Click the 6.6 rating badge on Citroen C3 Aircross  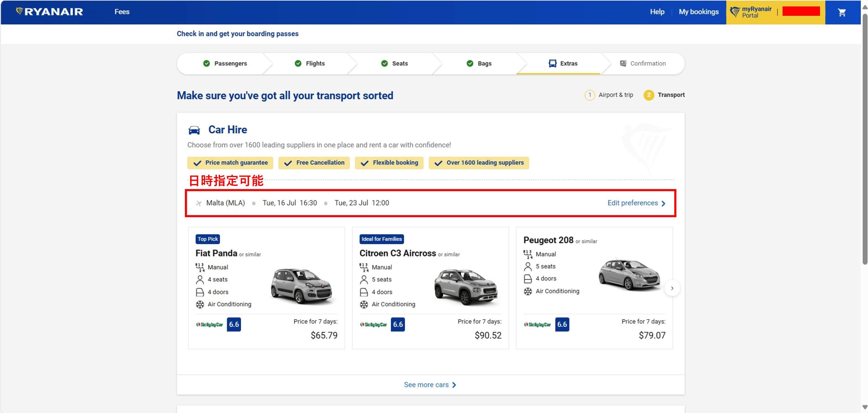coord(398,324)
